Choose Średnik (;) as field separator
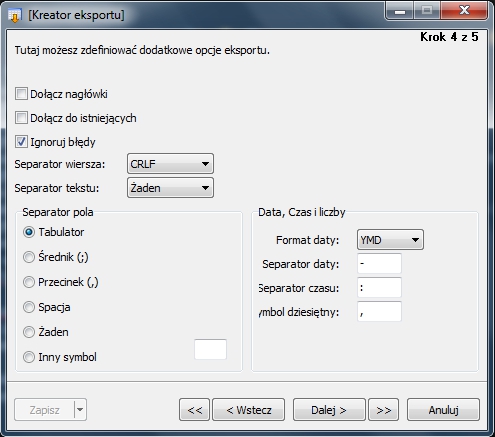This screenshot has height=437, width=495. click(29, 257)
